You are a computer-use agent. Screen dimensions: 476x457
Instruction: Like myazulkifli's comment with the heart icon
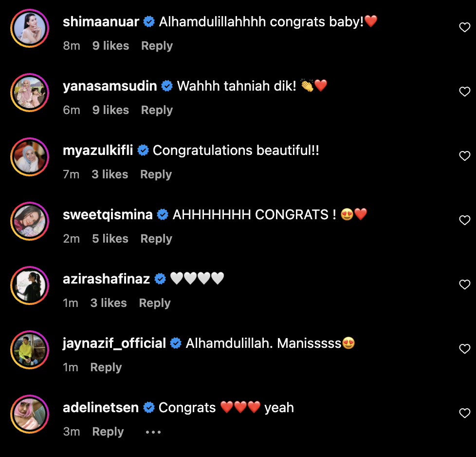pos(464,156)
